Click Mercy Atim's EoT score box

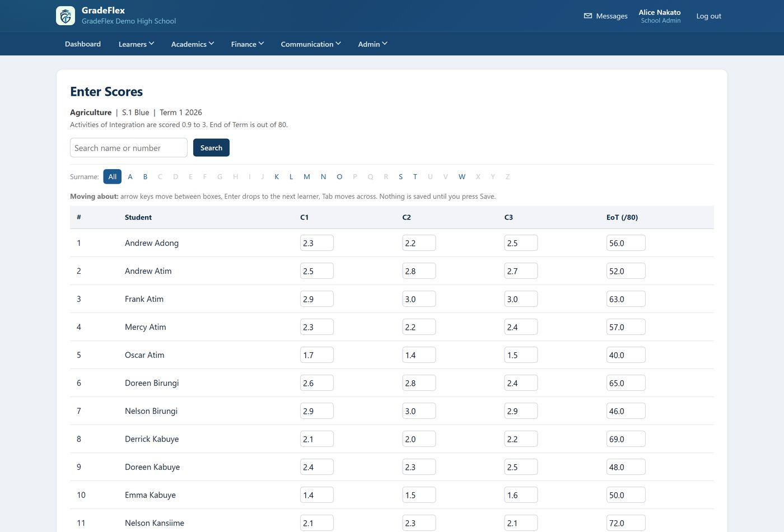coord(626,326)
